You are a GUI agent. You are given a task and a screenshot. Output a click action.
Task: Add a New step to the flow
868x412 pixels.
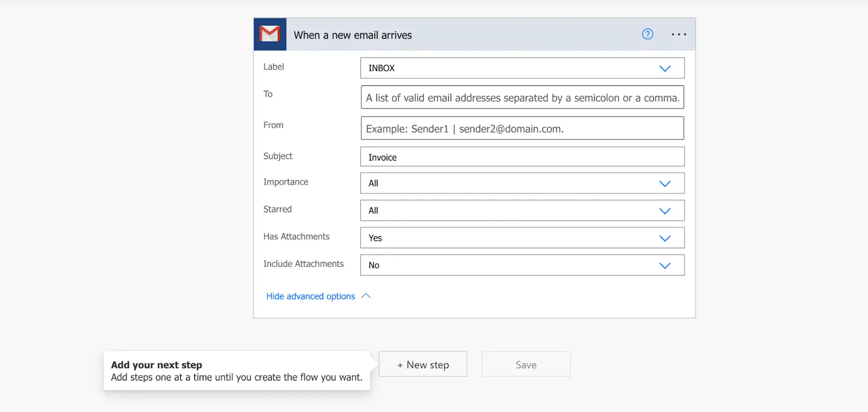coord(423,365)
